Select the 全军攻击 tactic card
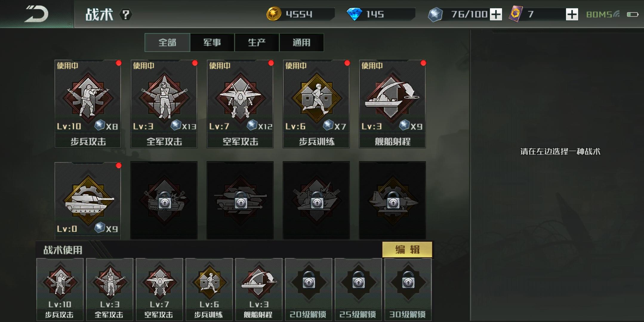644x322 pixels. (x=164, y=104)
